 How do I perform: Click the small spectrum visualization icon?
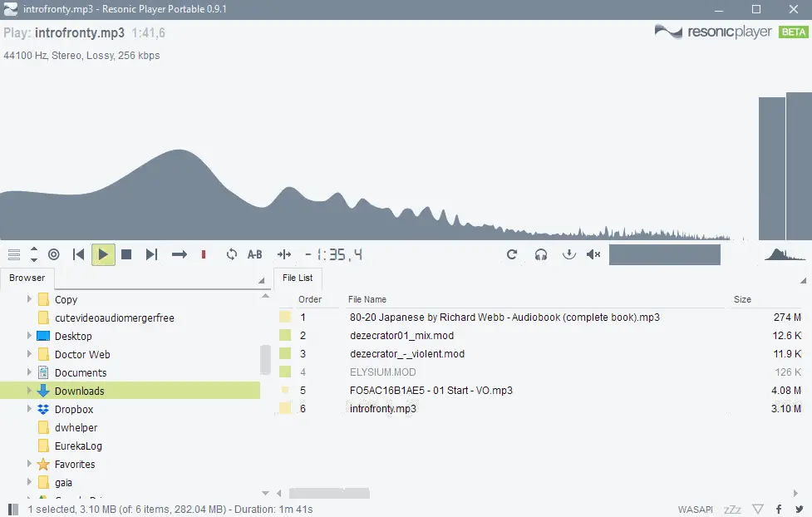click(785, 254)
